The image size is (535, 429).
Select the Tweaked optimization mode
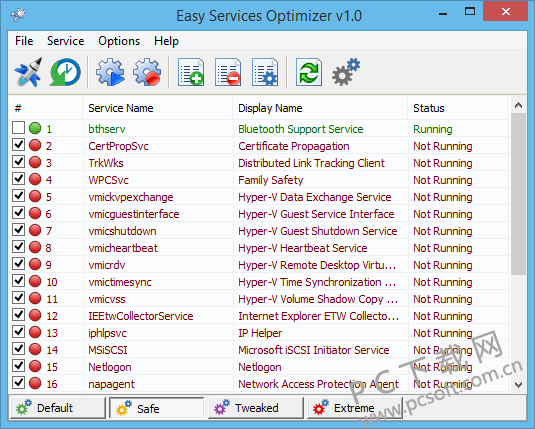(x=256, y=408)
